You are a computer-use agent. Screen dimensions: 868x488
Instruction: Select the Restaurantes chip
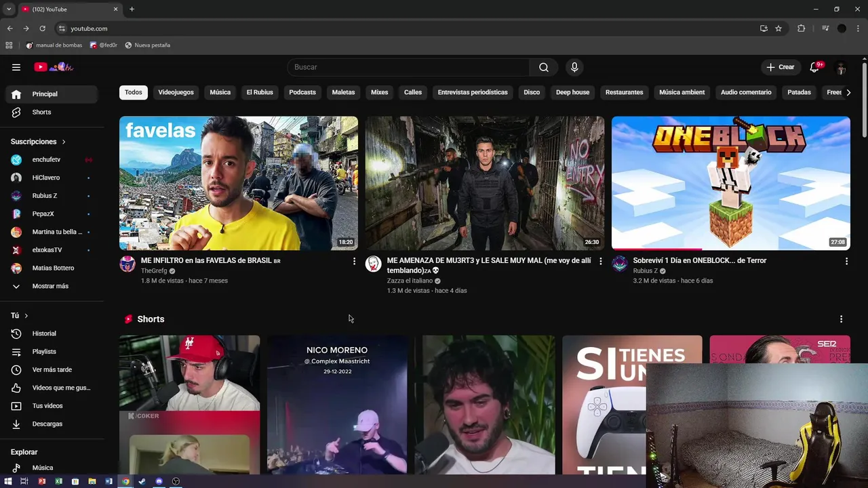click(624, 92)
